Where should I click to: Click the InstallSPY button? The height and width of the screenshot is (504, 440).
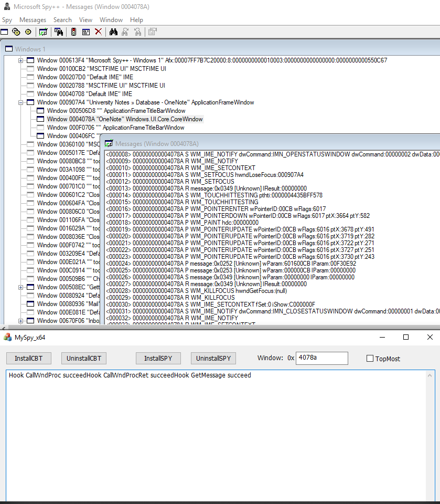pos(158,359)
